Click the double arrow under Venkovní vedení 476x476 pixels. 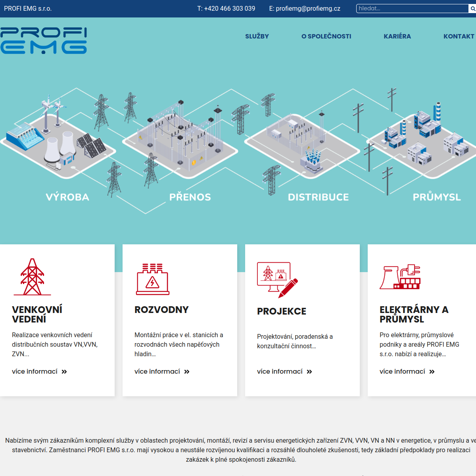[x=64, y=372]
